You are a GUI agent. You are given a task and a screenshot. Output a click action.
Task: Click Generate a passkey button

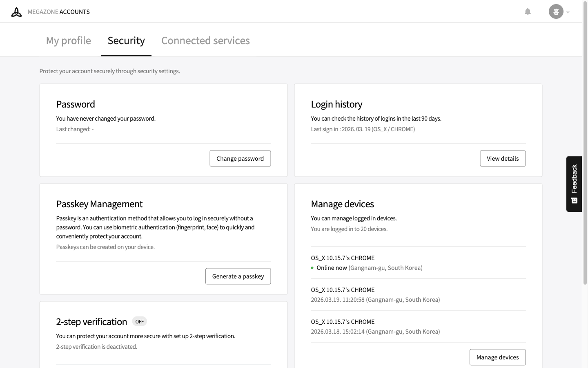(238, 276)
